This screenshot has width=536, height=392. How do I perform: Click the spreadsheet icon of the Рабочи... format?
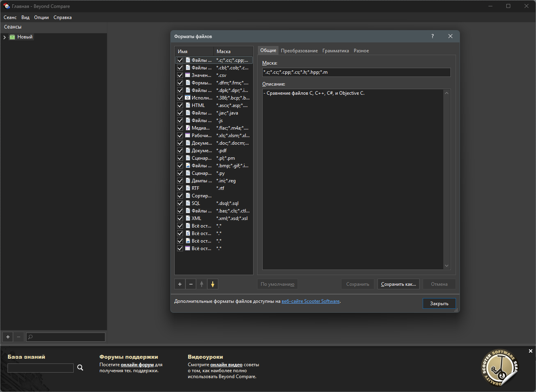188,136
